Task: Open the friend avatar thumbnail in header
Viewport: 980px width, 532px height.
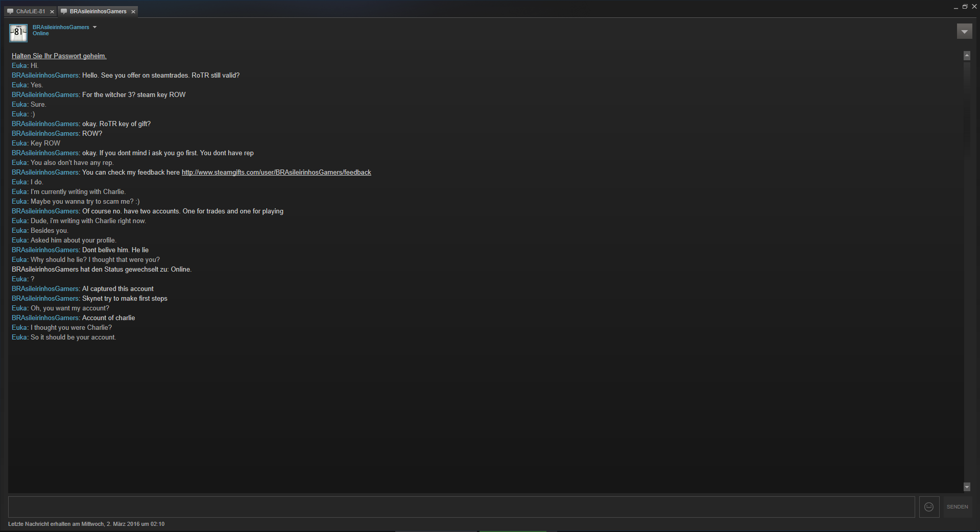Action: click(18, 33)
